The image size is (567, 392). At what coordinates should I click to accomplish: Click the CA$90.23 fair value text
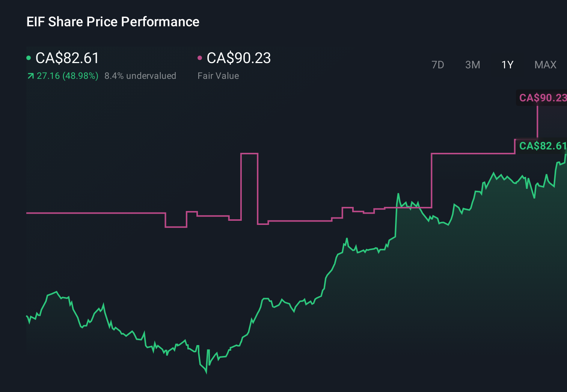pos(239,58)
